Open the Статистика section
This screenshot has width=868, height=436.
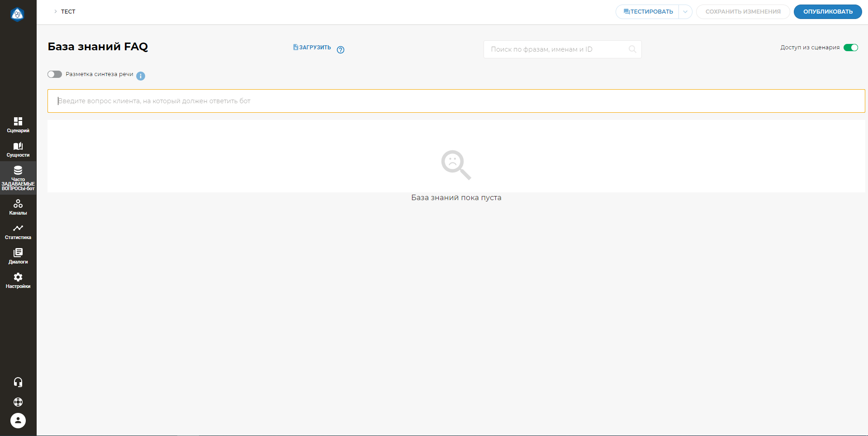[18, 232]
